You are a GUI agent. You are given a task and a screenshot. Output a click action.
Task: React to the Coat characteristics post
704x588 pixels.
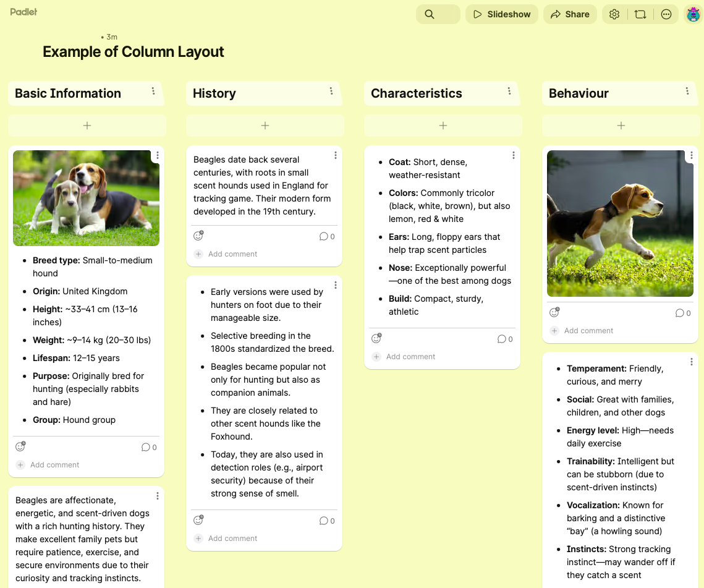[x=376, y=338]
